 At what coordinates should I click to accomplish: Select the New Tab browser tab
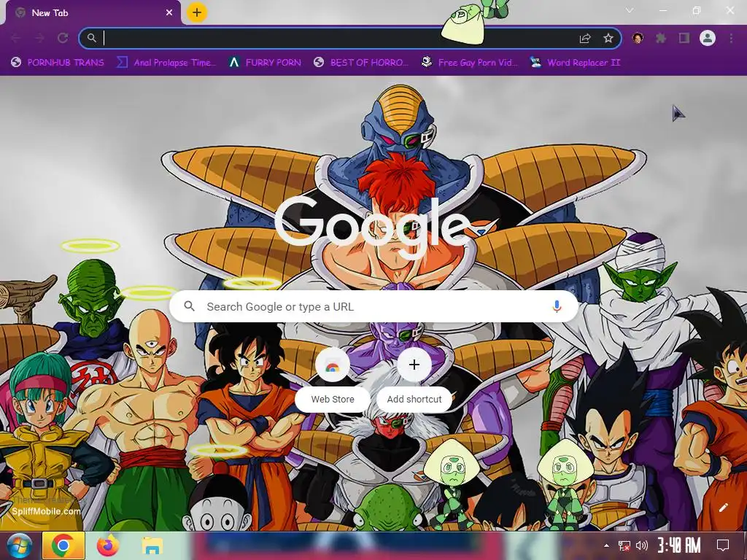[93, 13]
